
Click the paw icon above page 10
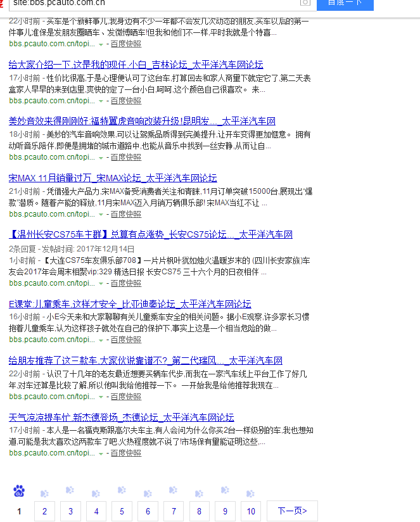tap(250, 493)
